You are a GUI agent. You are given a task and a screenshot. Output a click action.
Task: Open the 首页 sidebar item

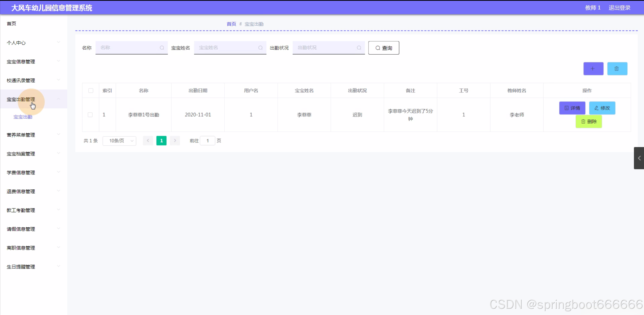12,24
